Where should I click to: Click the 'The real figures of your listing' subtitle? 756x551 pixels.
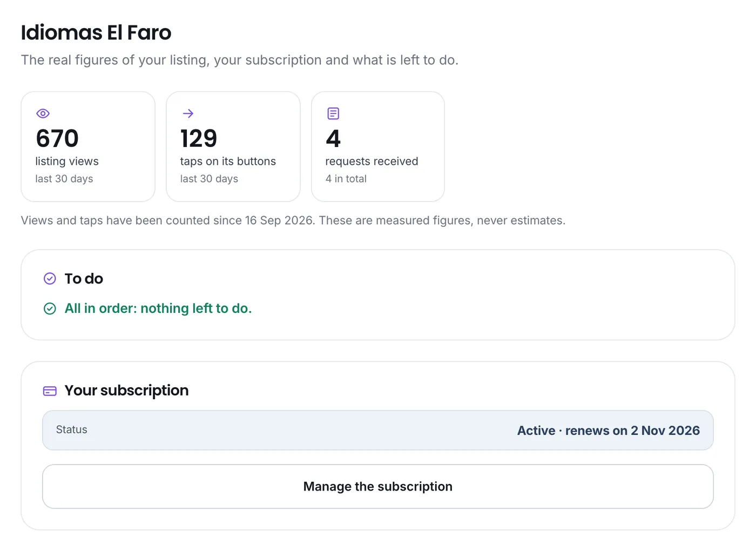click(240, 60)
